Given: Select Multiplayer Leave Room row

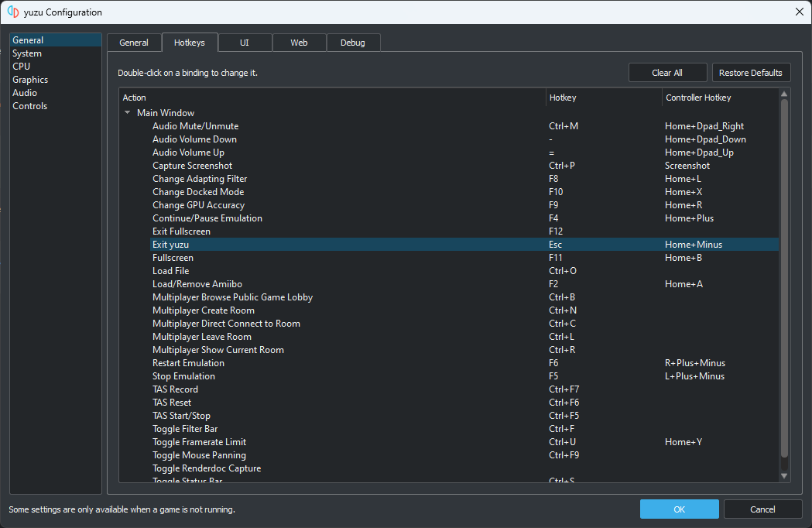Looking at the screenshot, I should point(464,337).
